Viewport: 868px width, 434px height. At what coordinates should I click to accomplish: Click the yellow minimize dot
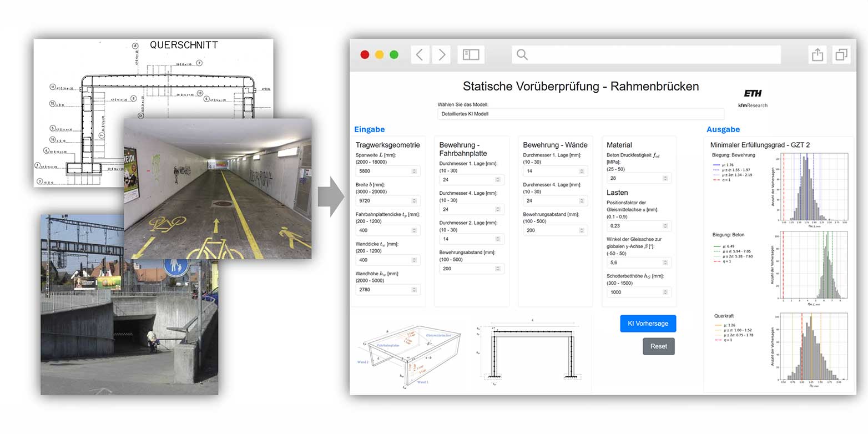[379, 54]
